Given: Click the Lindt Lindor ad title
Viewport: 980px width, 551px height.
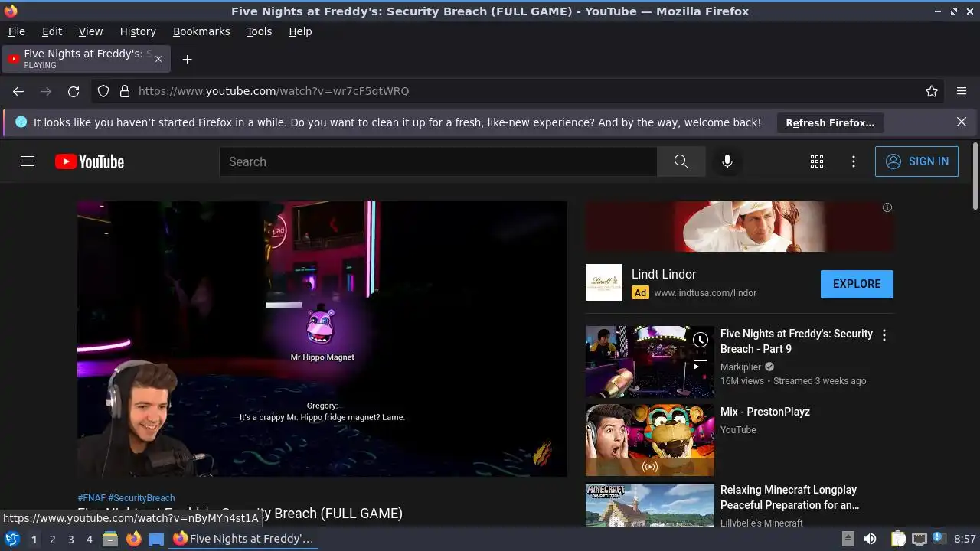Looking at the screenshot, I should pos(664,274).
